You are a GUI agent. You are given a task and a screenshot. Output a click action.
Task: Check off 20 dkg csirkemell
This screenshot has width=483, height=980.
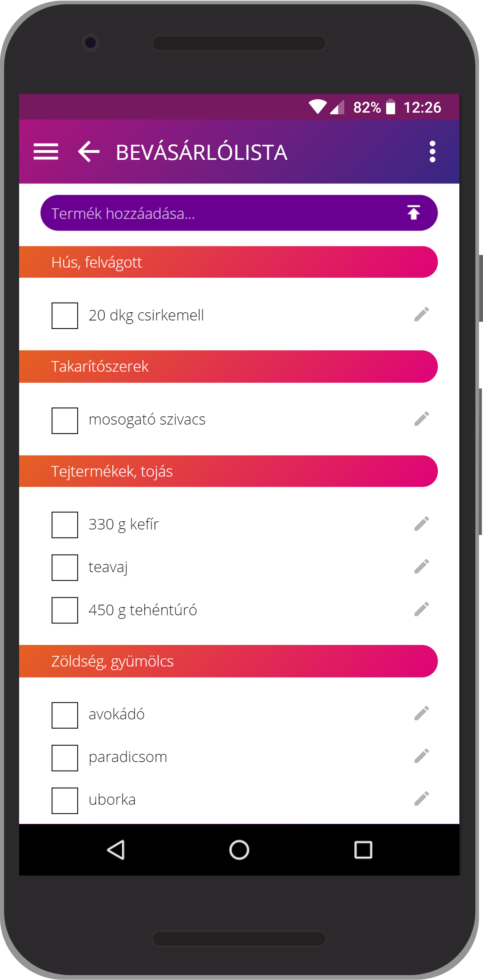coord(65,316)
